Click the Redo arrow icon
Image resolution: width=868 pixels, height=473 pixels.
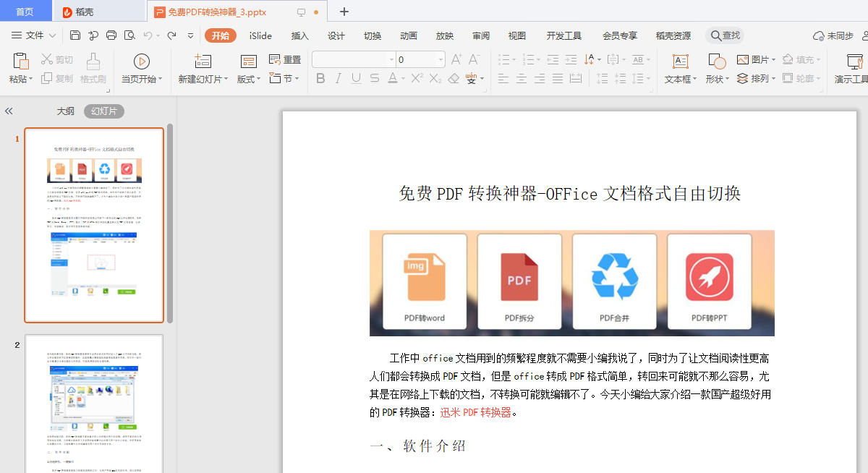[171, 35]
